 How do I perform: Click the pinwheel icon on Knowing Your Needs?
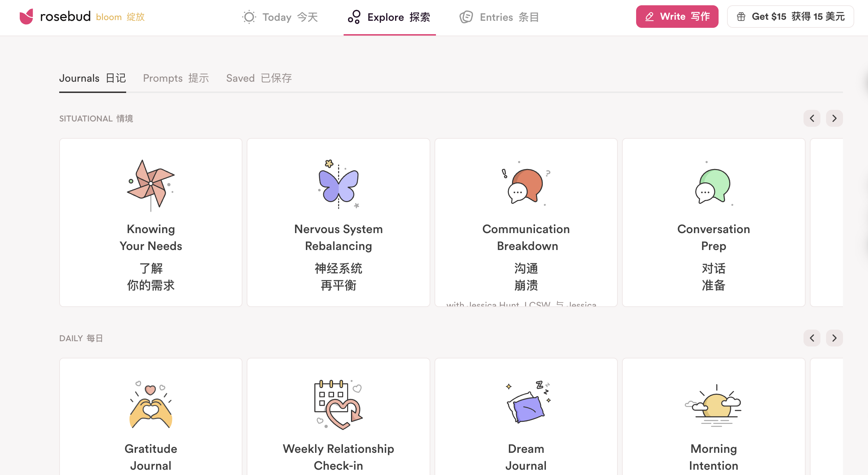click(x=150, y=185)
